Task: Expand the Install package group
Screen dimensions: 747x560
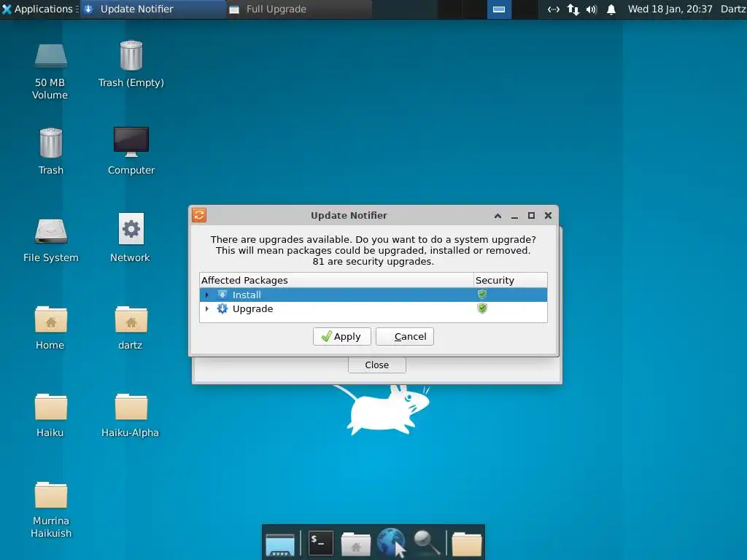Action: pyautogui.click(x=206, y=295)
